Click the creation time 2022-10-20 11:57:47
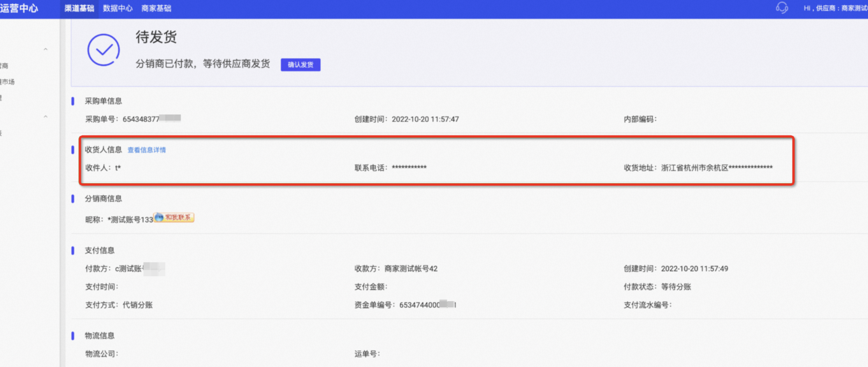The image size is (868, 367). point(425,119)
